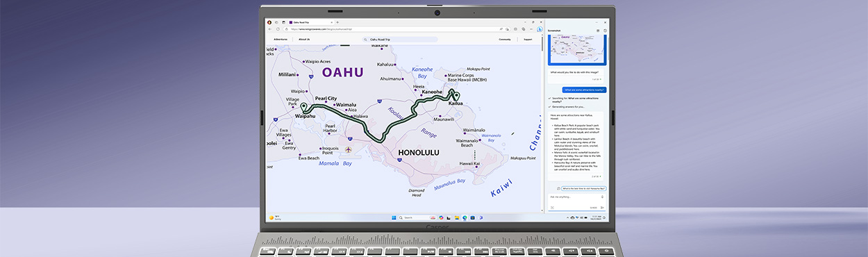The width and height of the screenshot is (868, 257).
Task: Click the browser back arrow
Action: click(269, 29)
